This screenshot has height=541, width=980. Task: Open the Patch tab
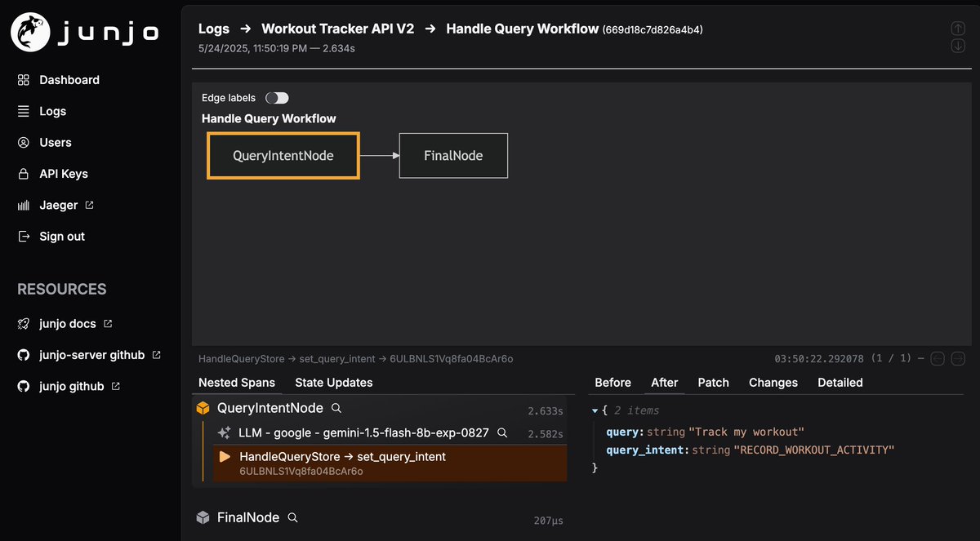click(713, 383)
